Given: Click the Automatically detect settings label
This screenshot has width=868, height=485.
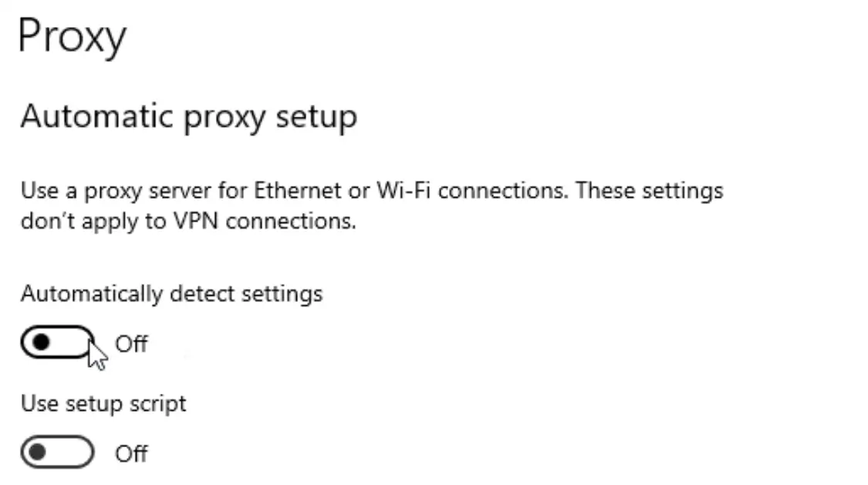Looking at the screenshot, I should click(173, 293).
